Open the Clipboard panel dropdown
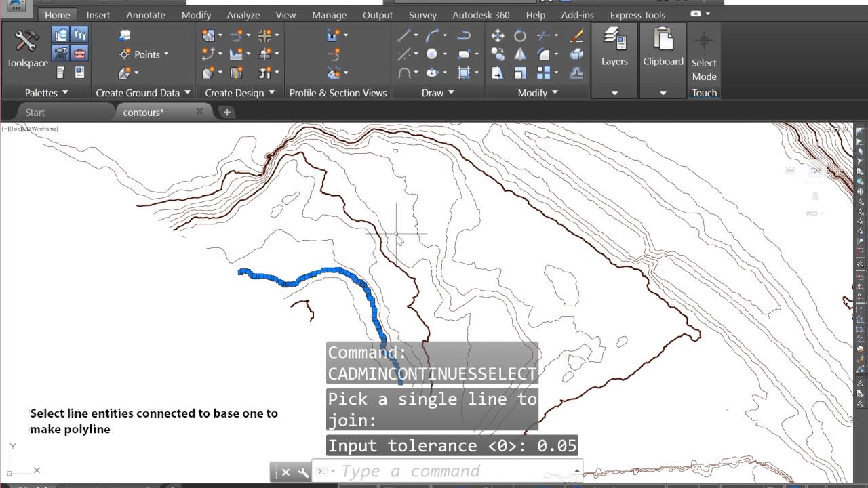868x488 pixels. pos(663,93)
